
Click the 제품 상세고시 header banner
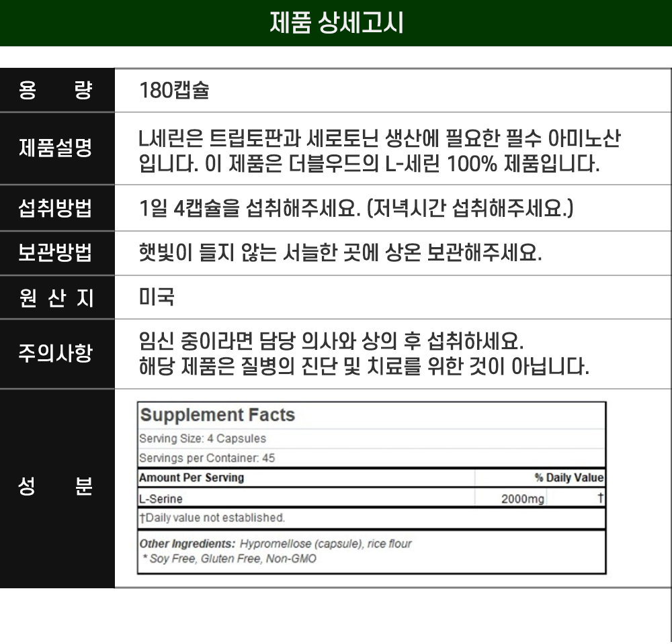coord(336,23)
